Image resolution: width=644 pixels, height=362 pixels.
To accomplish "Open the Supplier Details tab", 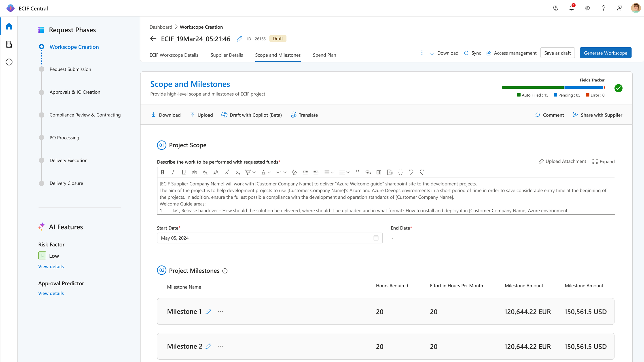I will [227, 55].
